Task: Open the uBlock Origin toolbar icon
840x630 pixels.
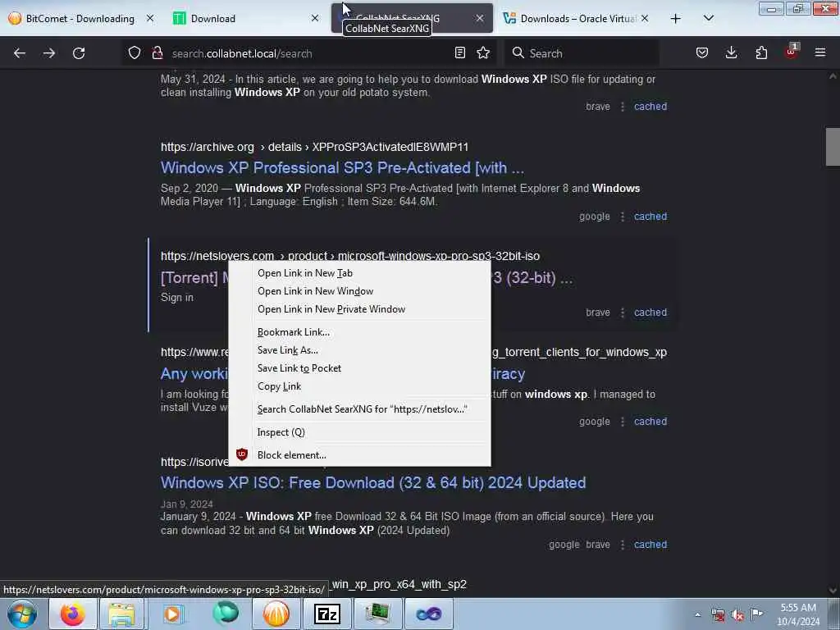Action: click(792, 52)
